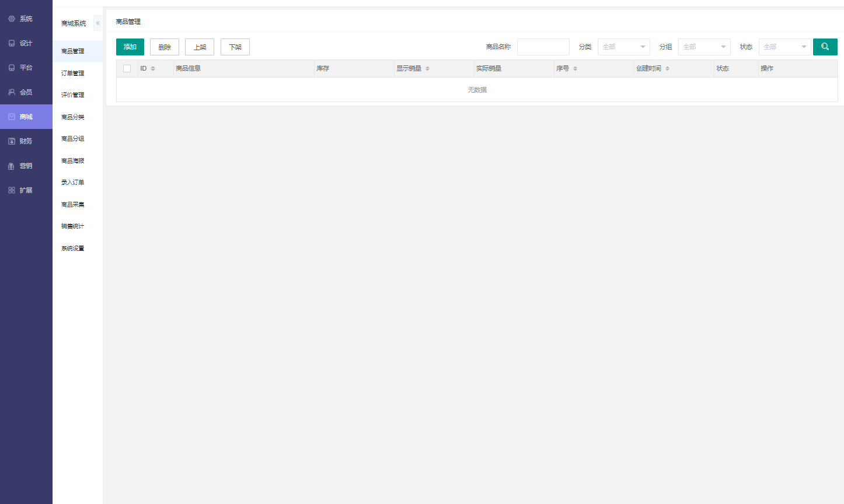Open 商品分类 in the submenu
This screenshot has width=844, height=504.
pyautogui.click(x=73, y=117)
